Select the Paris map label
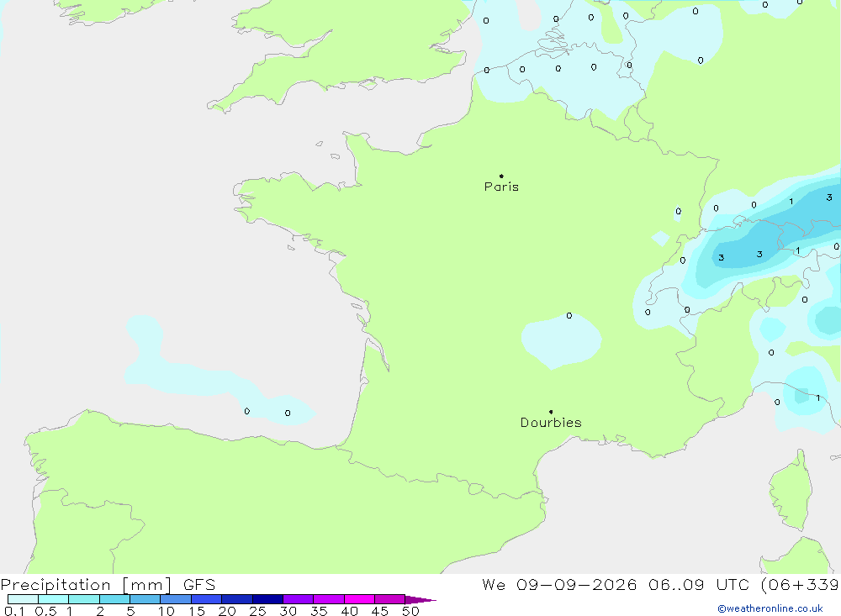 (x=501, y=187)
